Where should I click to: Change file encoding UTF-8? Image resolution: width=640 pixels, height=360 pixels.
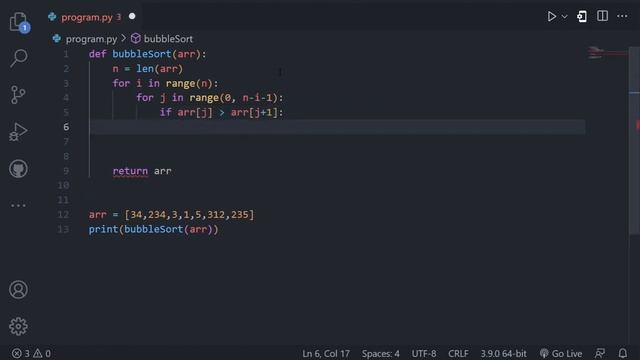tap(424, 353)
